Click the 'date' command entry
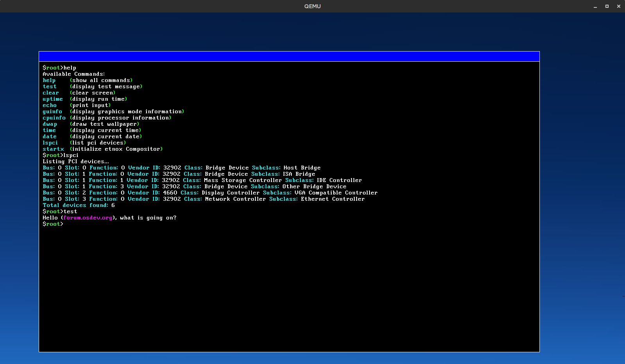 point(50,137)
